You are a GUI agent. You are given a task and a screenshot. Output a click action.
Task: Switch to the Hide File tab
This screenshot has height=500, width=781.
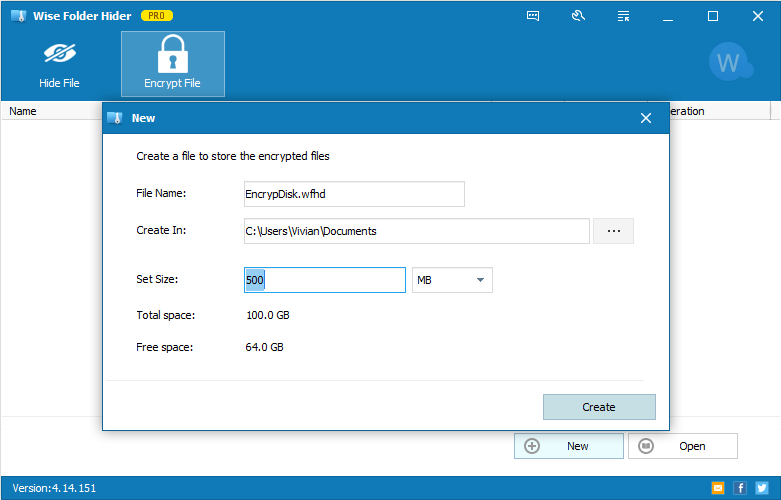[x=59, y=64]
